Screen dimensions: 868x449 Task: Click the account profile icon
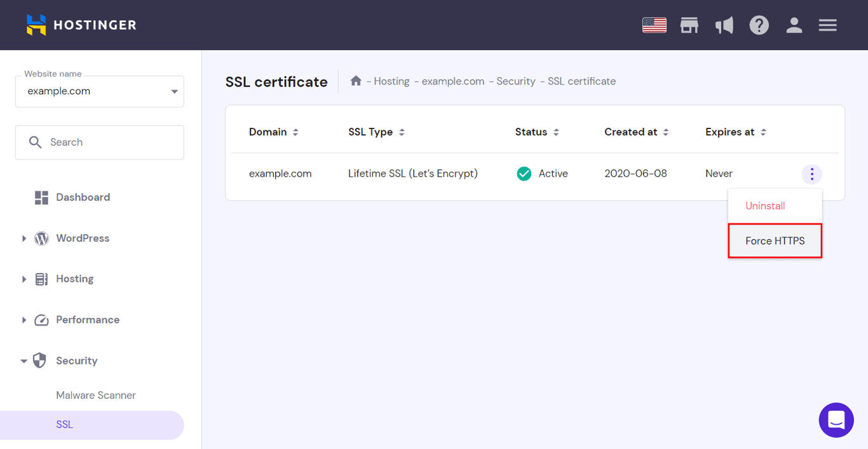point(794,25)
